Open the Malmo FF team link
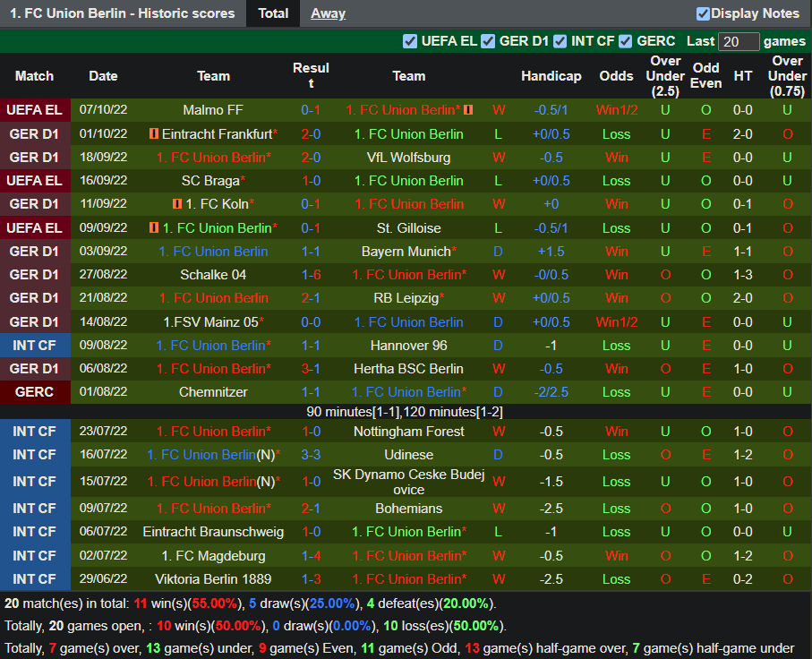Screen dimensions: 812x659 213,110
